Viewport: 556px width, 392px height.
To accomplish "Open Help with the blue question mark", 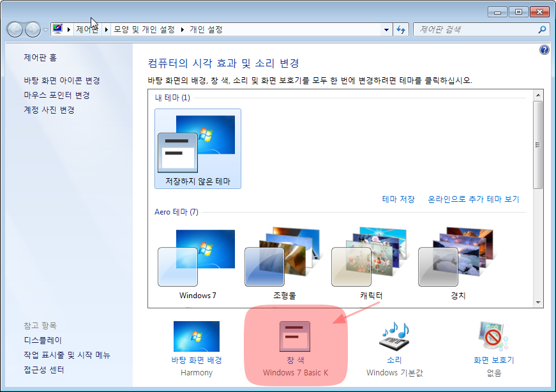I will [544, 50].
